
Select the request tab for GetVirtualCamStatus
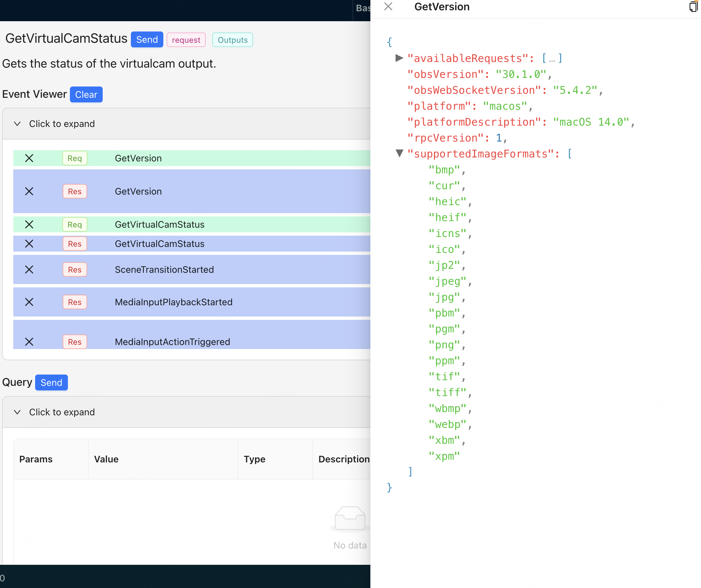(186, 40)
